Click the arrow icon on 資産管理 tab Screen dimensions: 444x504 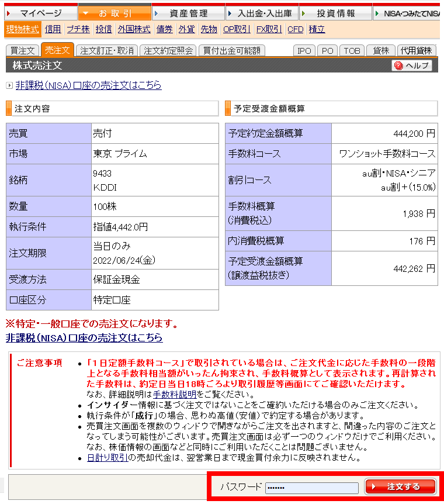pos(157,13)
